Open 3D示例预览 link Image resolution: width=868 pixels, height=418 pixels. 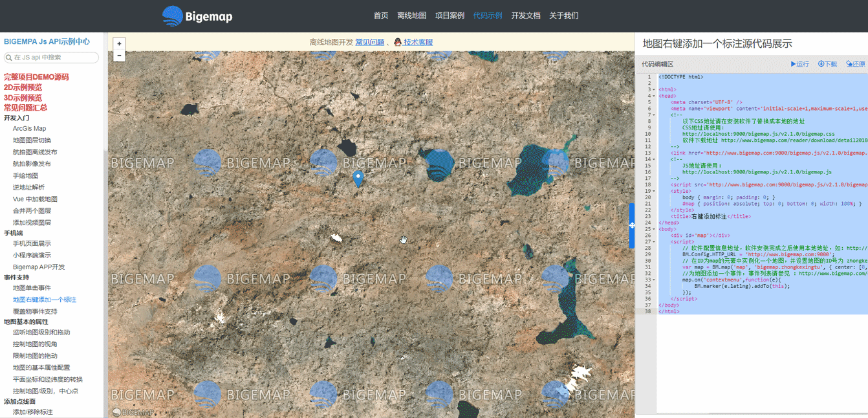23,98
